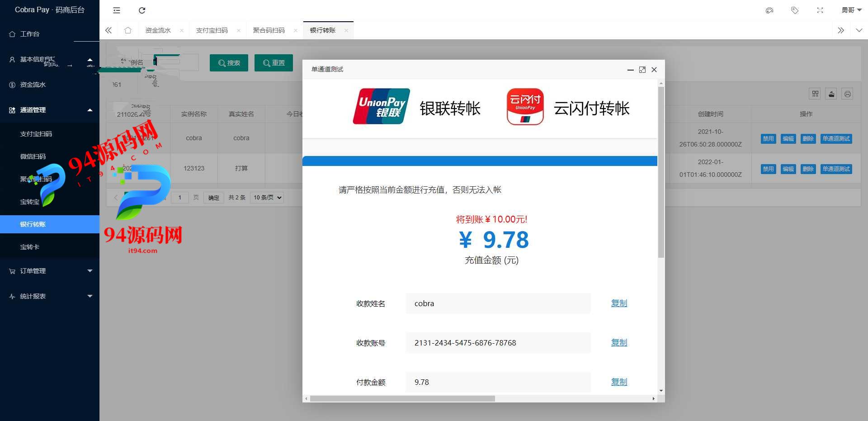Click 禁用 for the cobra row
Viewport: 868px width, 421px height.
click(768, 138)
